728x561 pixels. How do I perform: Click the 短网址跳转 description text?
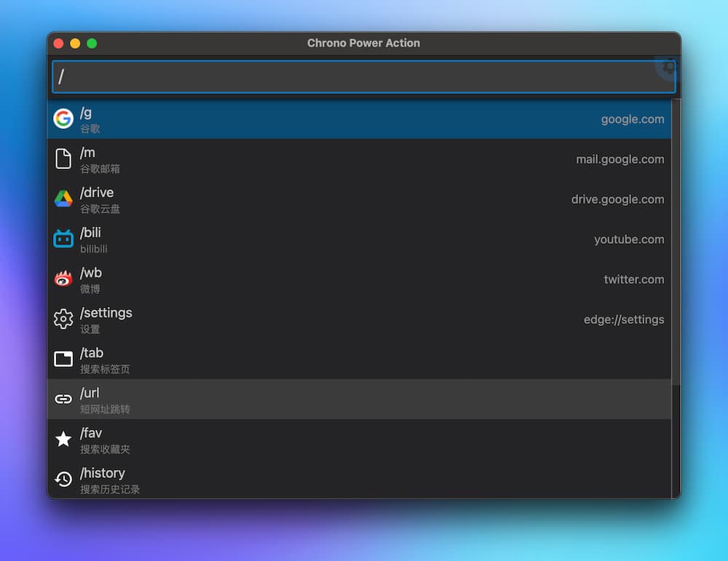(x=105, y=409)
